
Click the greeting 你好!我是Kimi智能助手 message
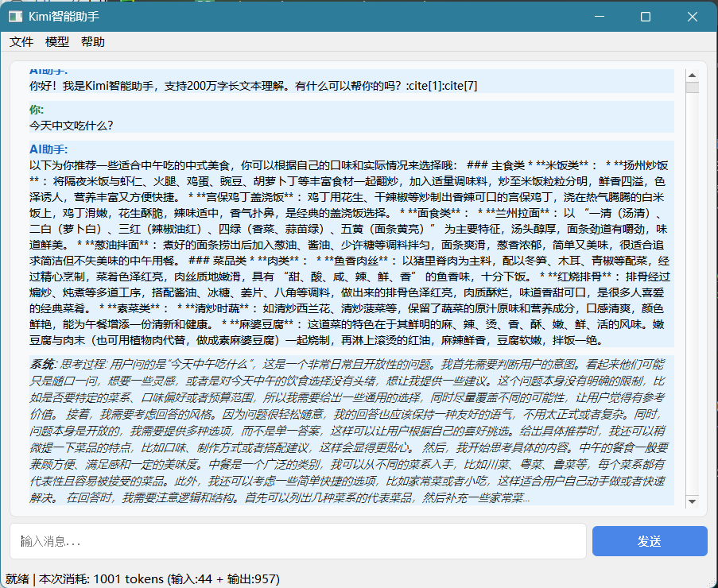[x=253, y=86]
